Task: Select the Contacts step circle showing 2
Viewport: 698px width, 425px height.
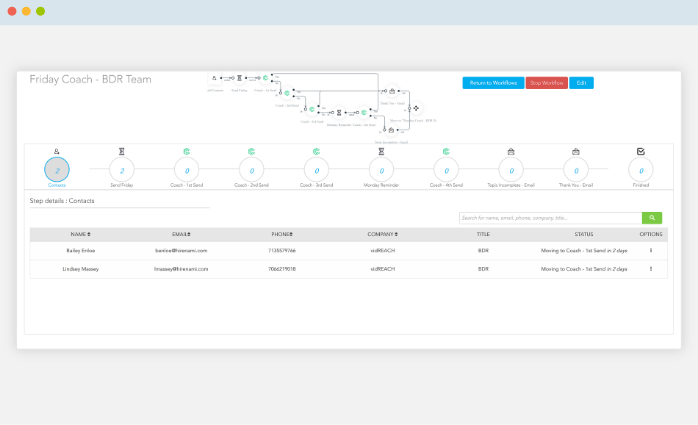Action: (57, 170)
